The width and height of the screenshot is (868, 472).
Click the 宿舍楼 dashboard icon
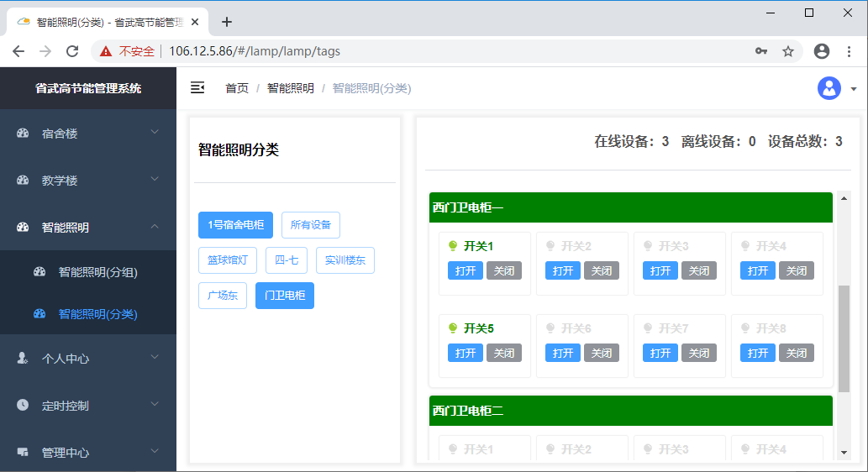(23, 133)
